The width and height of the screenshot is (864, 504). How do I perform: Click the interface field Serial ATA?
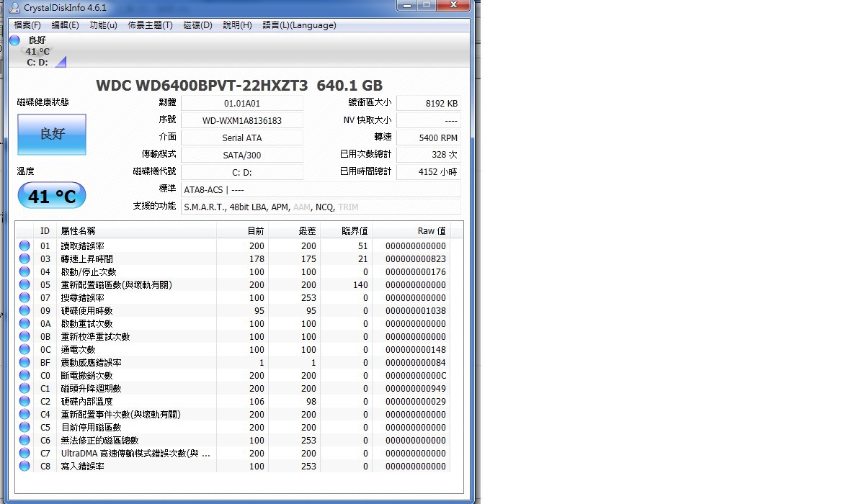click(242, 138)
